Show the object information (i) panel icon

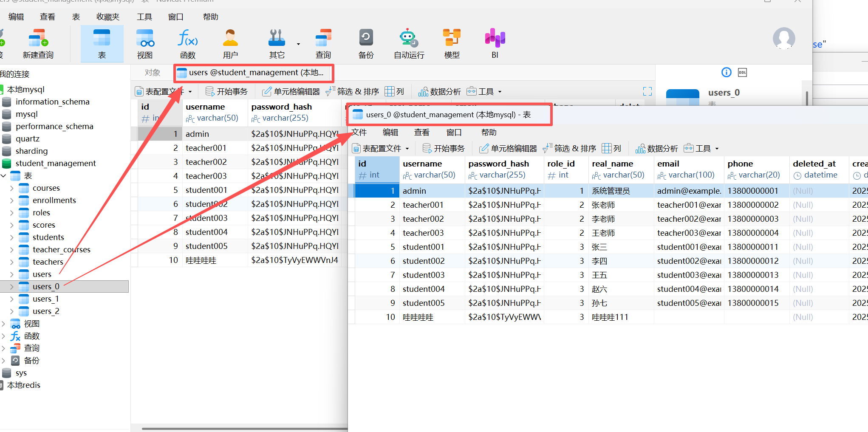[x=727, y=72]
